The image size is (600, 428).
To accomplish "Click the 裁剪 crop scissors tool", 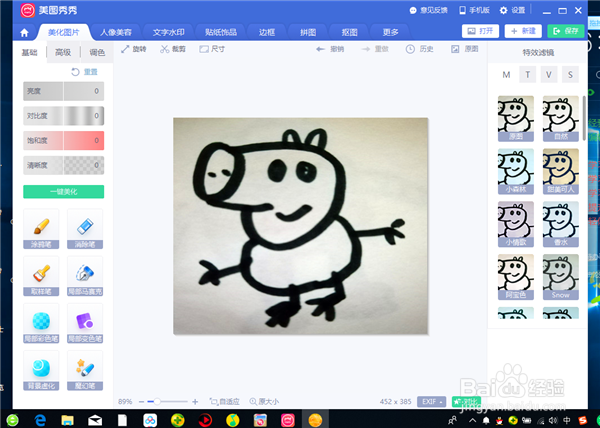I will coord(173,49).
